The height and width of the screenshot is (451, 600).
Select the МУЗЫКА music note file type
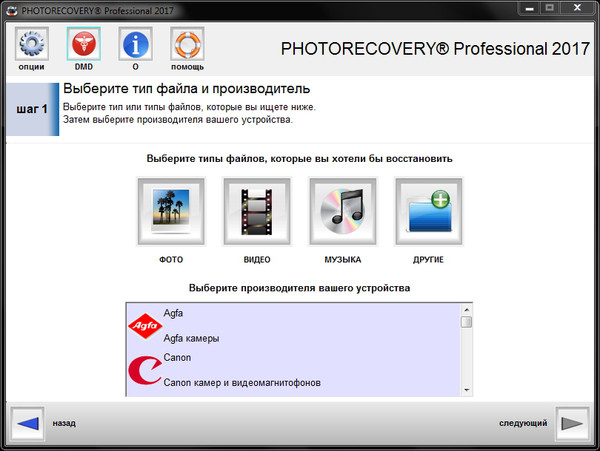342,211
